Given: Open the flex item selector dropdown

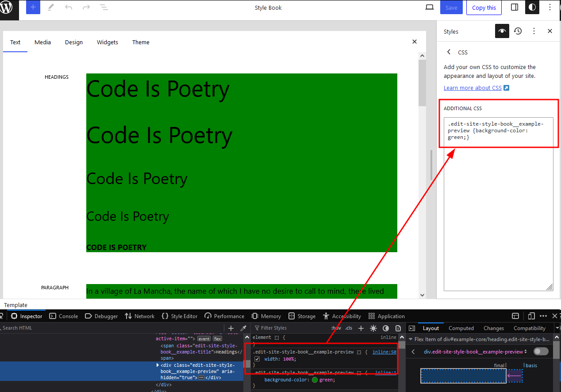Looking at the screenshot, I should tap(475, 352).
